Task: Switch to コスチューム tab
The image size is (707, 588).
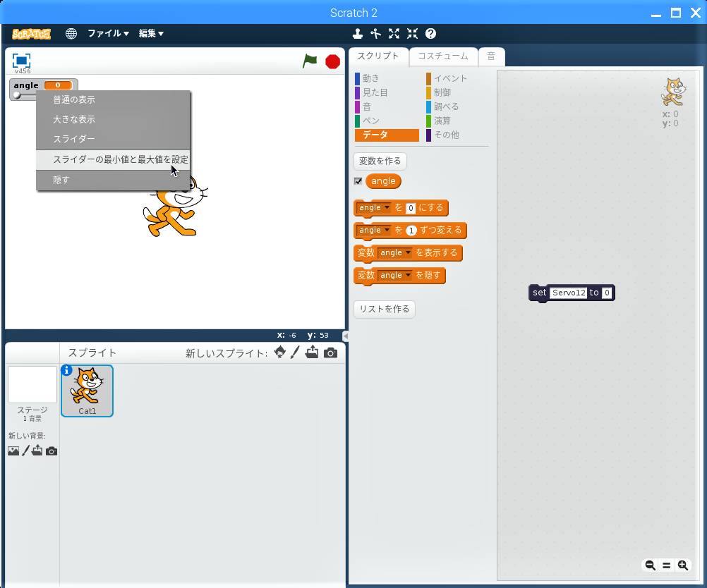Action: 443,56
